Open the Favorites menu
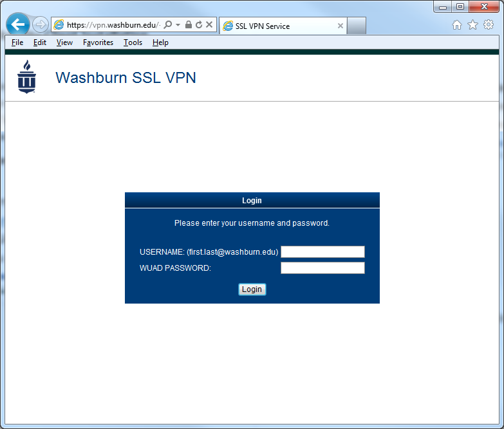Viewport: 504px width, 429px height. point(98,42)
